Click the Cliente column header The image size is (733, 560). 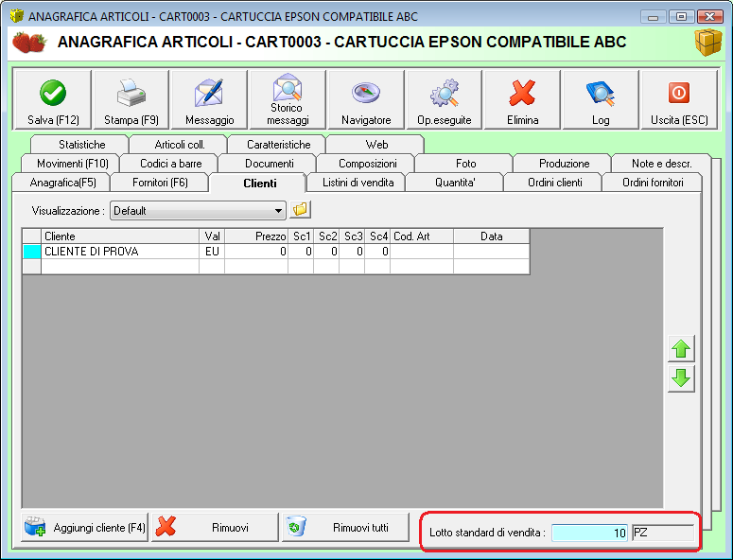(x=120, y=236)
